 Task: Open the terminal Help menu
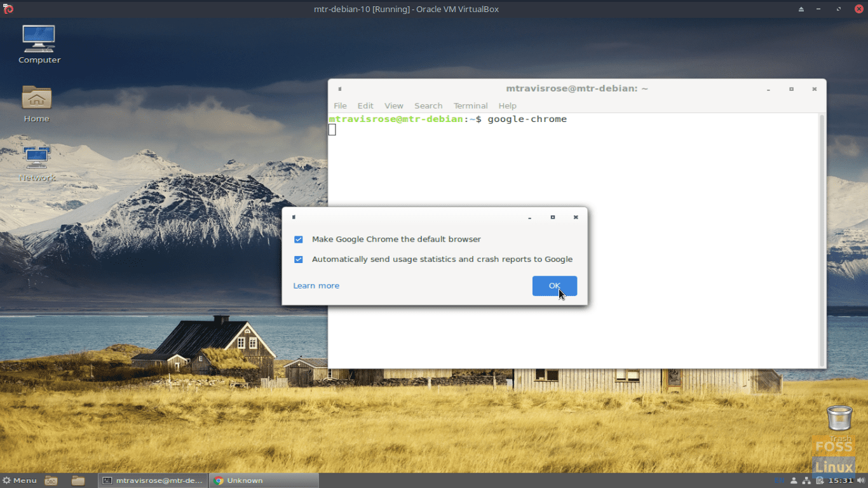coord(508,105)
